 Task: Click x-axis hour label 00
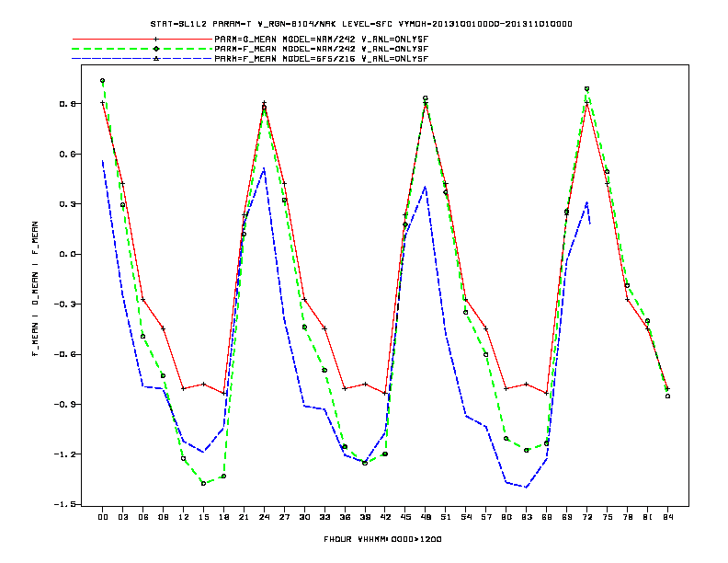coord(103,517)
